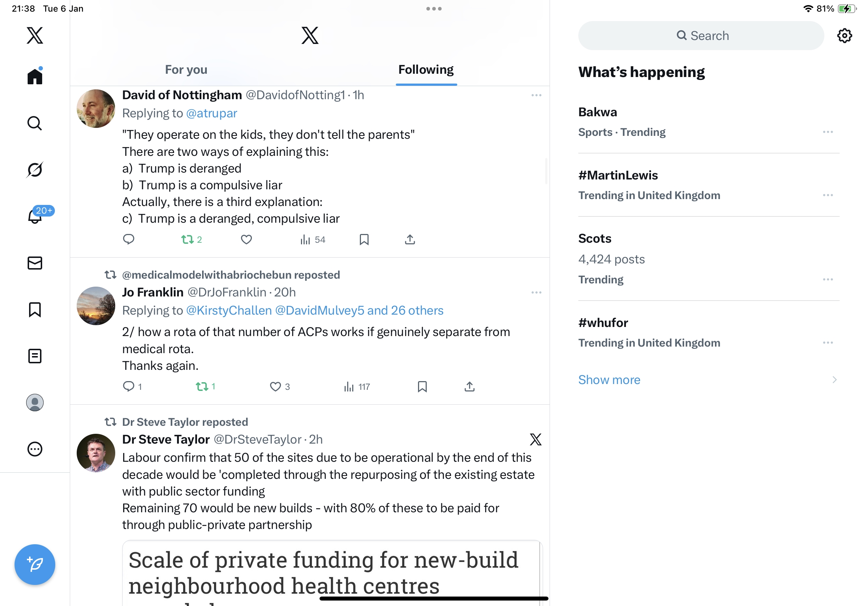Viewport: 868px width, 606px height.
Task: Expand trends with Show more chevron
Action: (x=834, y=380)
